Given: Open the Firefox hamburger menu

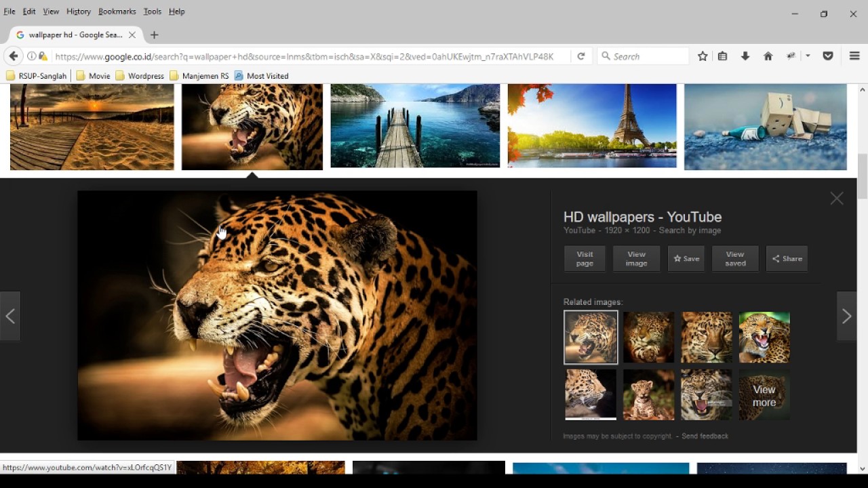Looking at the screenshot, I should pos(854,56).
